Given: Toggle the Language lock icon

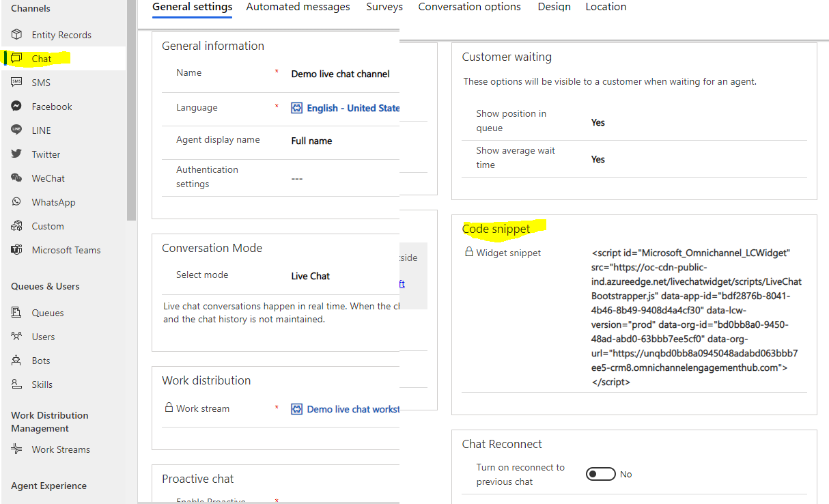Looking at the screenshot, I should [297, 109].
